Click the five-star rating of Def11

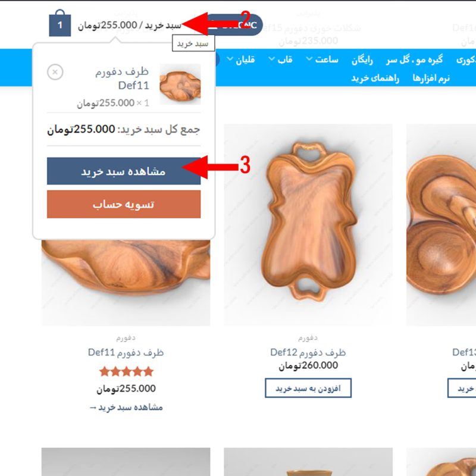click(126, 371)
